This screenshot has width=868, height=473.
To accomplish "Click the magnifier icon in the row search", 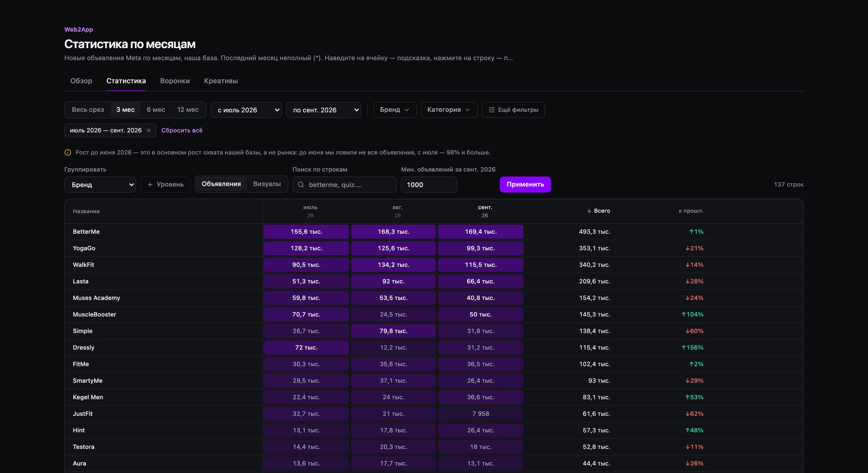I will click(301, 185).
